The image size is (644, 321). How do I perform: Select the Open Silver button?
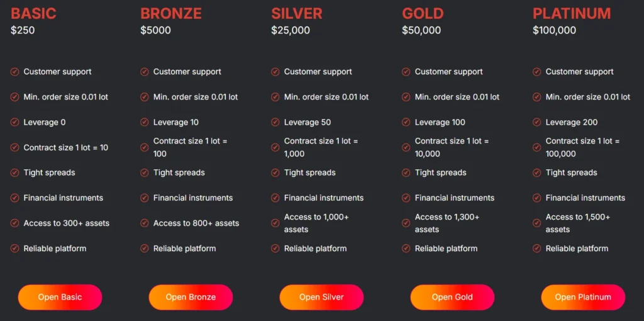pos(321,297)
